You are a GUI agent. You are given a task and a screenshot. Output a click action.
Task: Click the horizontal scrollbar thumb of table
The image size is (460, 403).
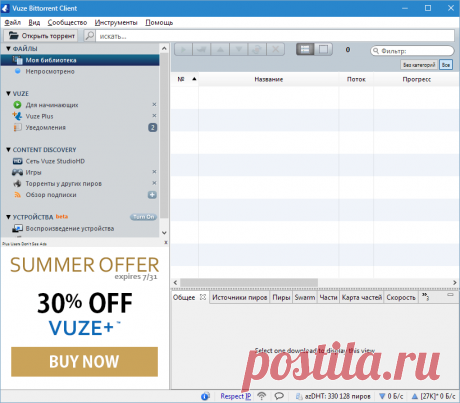point(249,283)
